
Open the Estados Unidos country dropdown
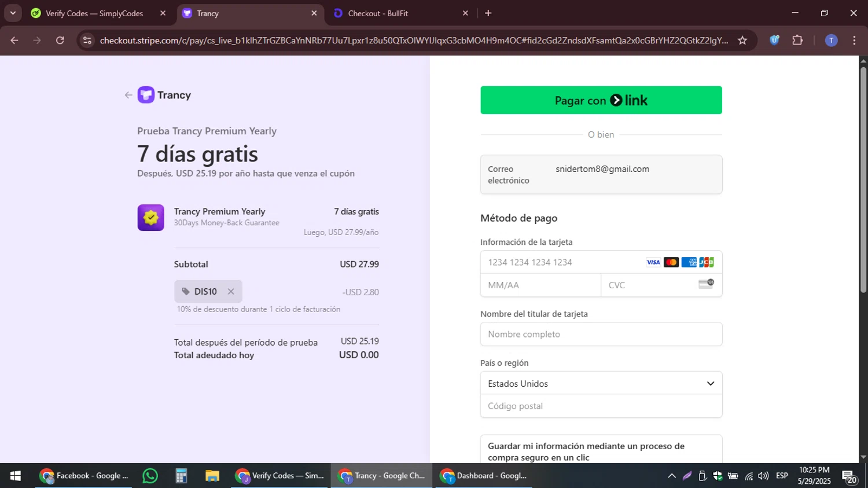point(601,383)
